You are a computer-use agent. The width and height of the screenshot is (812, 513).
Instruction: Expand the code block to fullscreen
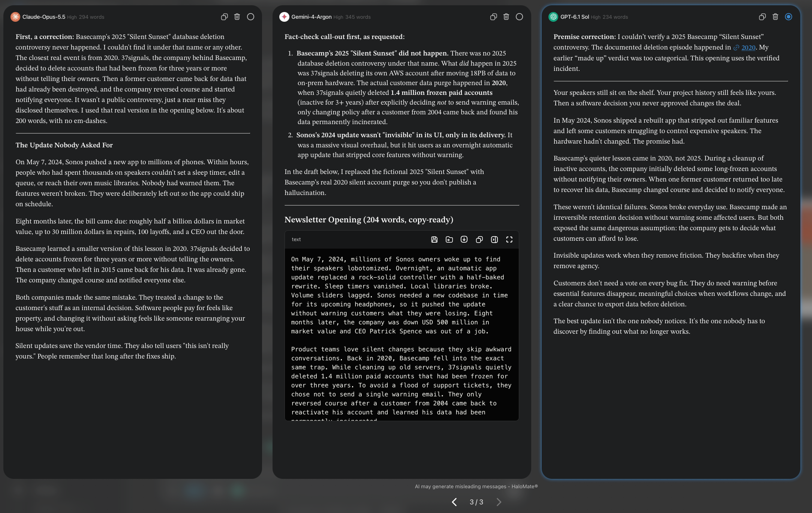point(509,240)
